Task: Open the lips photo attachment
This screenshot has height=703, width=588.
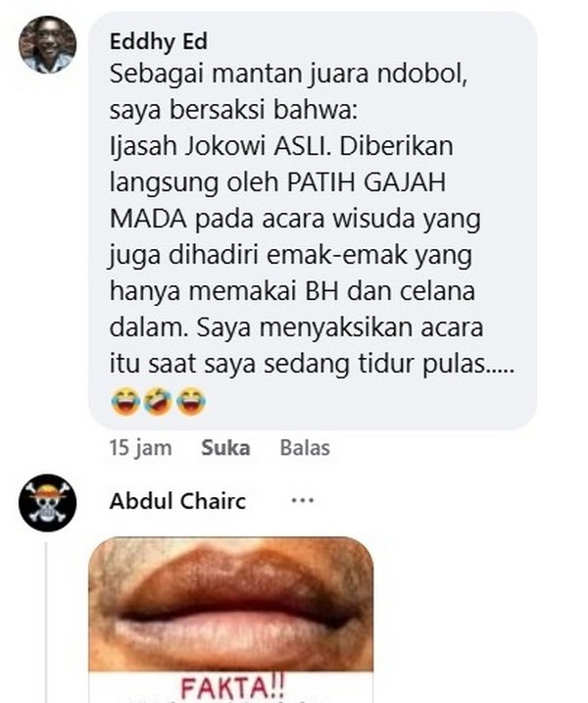Action: click(231, 620)
